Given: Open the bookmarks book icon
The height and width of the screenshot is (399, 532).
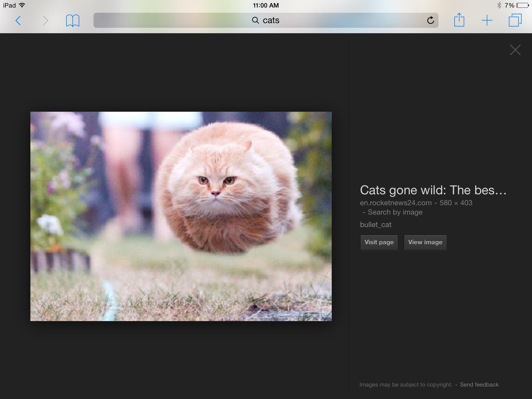Looking at the screenshot, I should 73,21.
